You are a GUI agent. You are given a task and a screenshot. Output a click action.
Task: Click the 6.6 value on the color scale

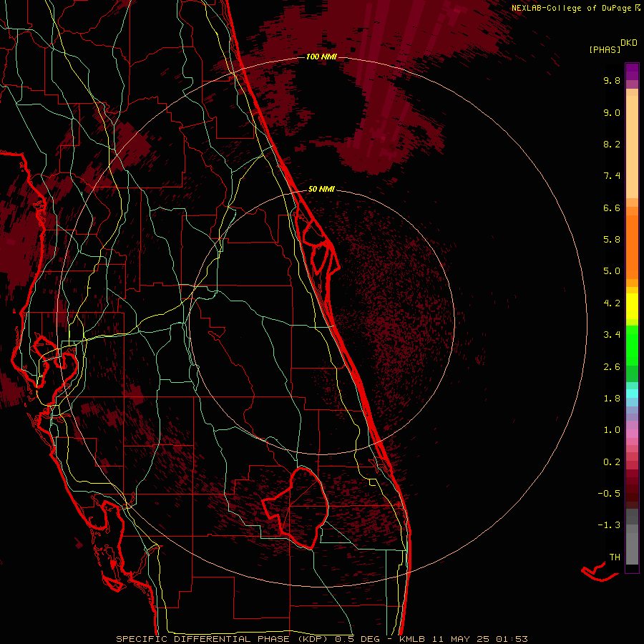point(612,208)
